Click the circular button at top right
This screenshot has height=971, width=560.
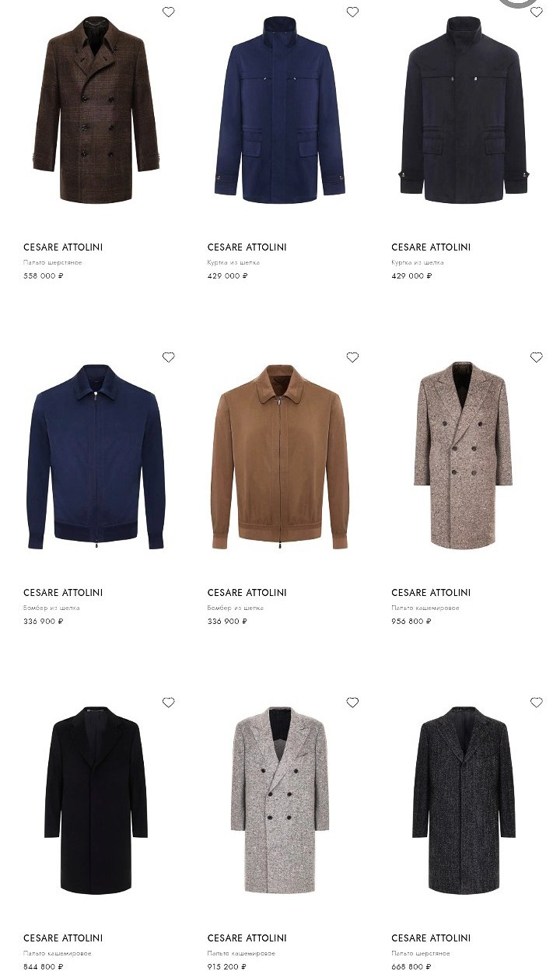519,2
